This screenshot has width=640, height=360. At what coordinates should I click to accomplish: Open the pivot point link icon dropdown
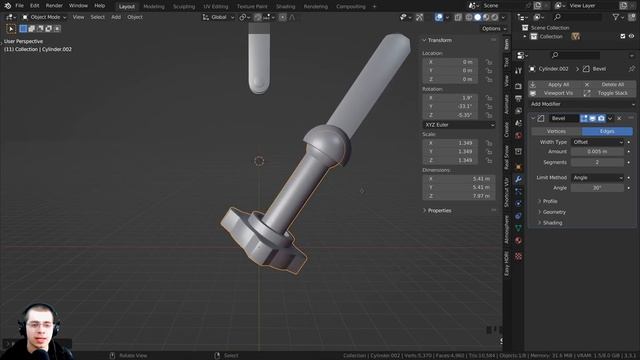tap(244, 17)
